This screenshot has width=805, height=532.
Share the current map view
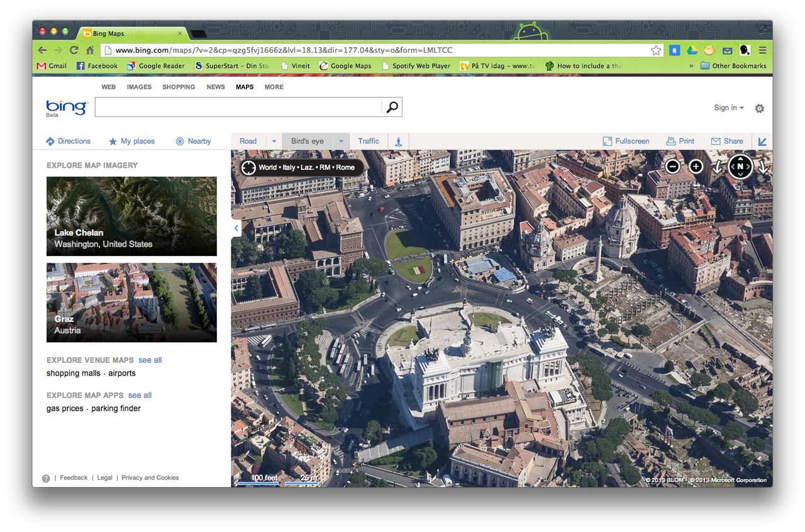[x=727, y=141]
